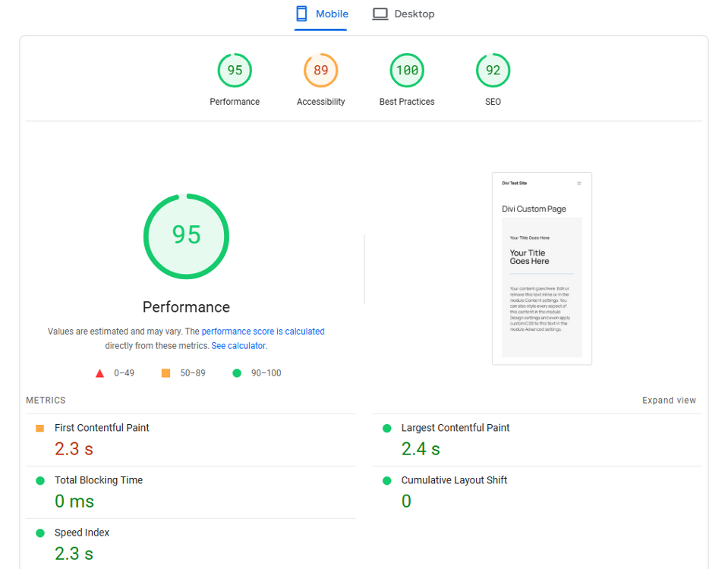728x569 pixels.
Task: Click the green dot beside Largest Contentful Paint
Action: (386, 429)
